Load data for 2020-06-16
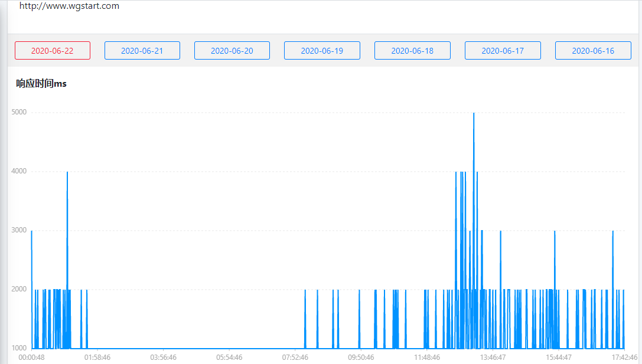Viewport: 642px width, 364px height. [594, 50]
